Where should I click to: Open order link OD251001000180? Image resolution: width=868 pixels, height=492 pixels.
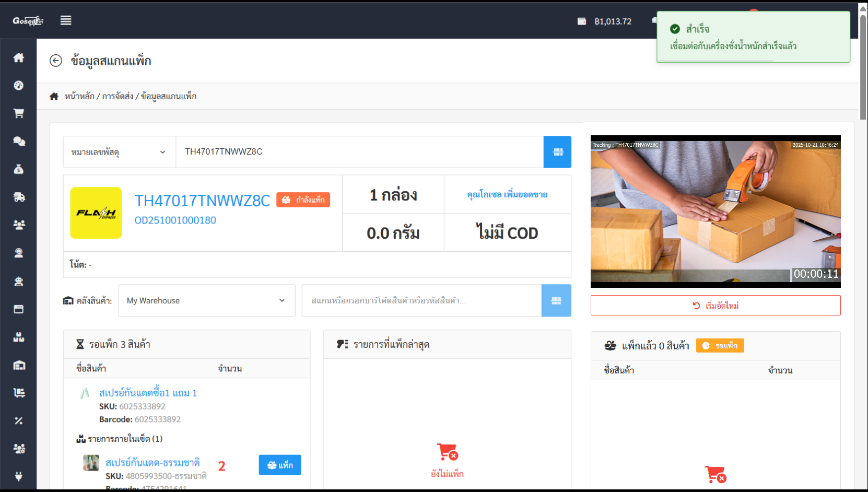tap(175, 220)
